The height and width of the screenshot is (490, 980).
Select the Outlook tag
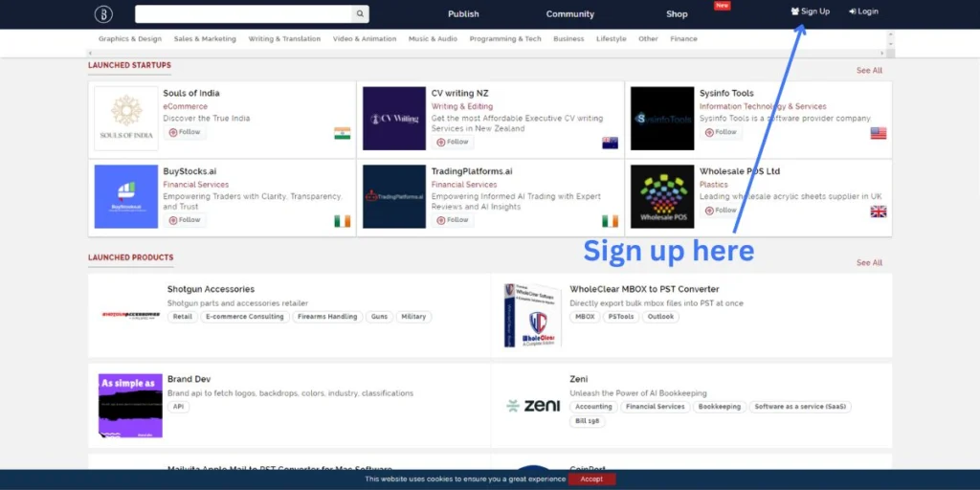click(660, 317)
